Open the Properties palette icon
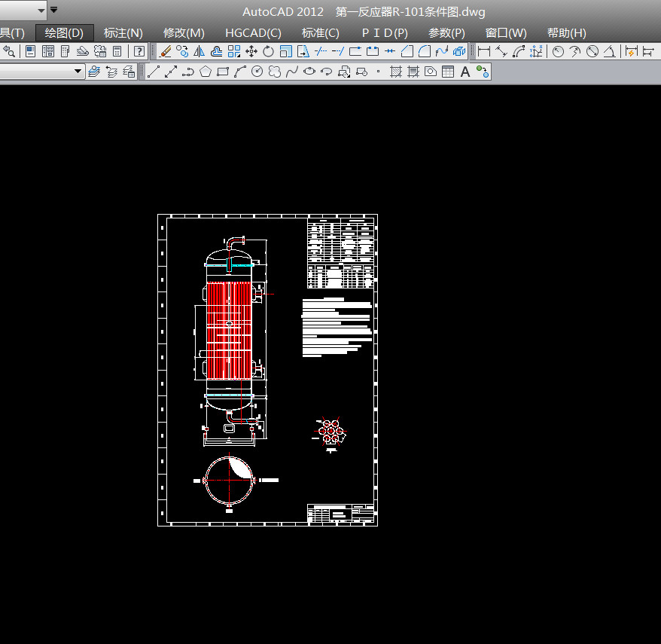 30,51
